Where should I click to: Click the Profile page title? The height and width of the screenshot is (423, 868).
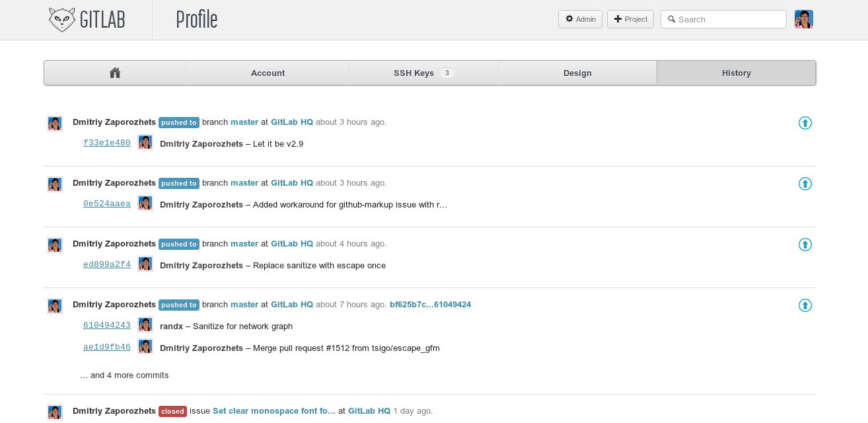pyautogui.click(x=197, y=20)
